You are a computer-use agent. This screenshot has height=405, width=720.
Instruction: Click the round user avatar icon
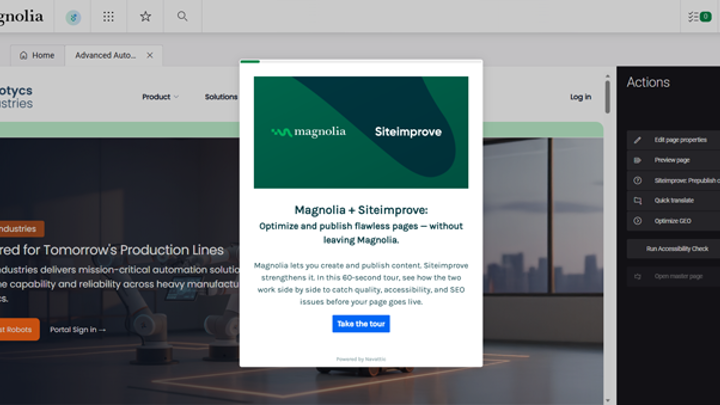(73, 17)
